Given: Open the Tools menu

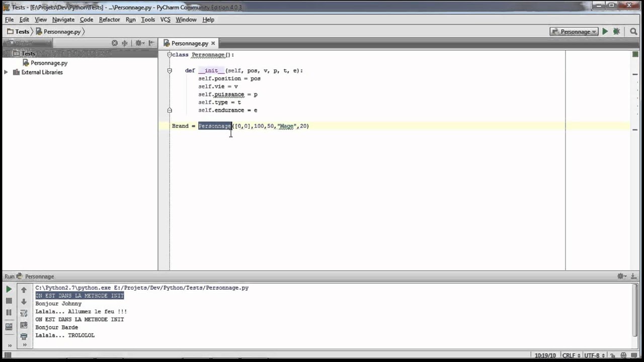Looking at the screenshot, I should point(148,20).
